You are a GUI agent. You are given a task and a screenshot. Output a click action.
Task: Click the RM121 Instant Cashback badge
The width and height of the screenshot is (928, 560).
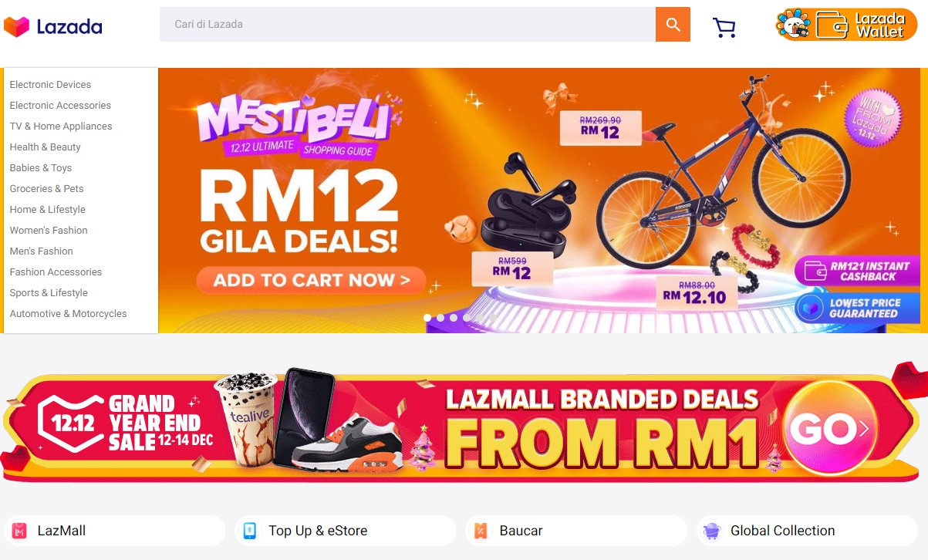[857, 271]
